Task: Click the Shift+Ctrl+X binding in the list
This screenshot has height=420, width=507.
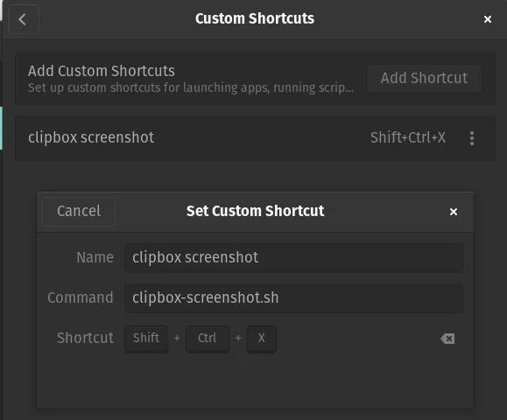Action: [408, 137]
